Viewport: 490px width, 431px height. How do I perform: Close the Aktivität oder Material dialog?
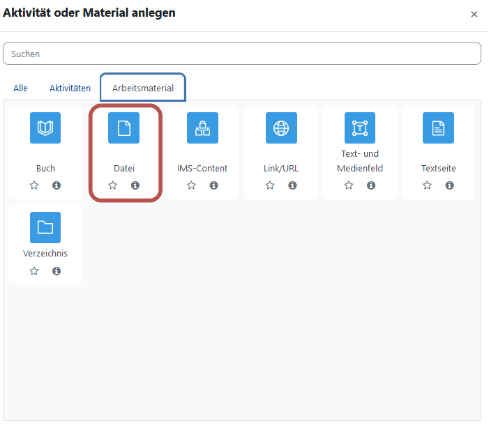click(x=474, y=14)
